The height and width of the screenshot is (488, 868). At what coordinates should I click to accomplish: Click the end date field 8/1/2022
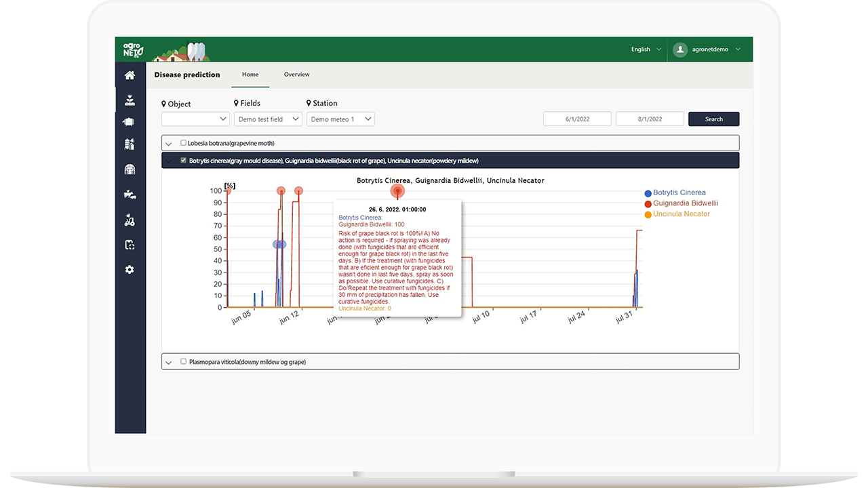(x=650, y=119)
